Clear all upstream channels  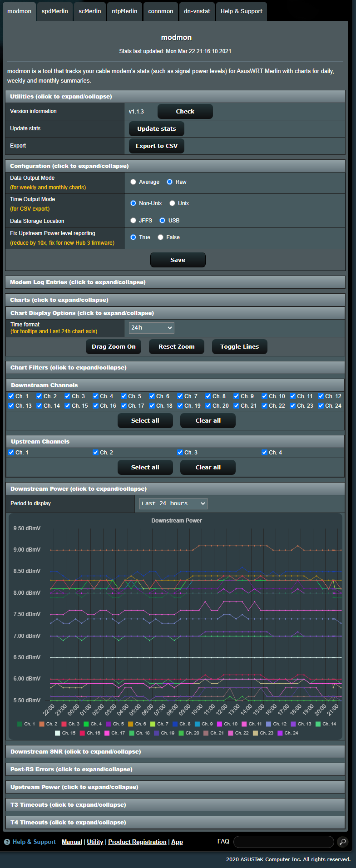[208, 467]
